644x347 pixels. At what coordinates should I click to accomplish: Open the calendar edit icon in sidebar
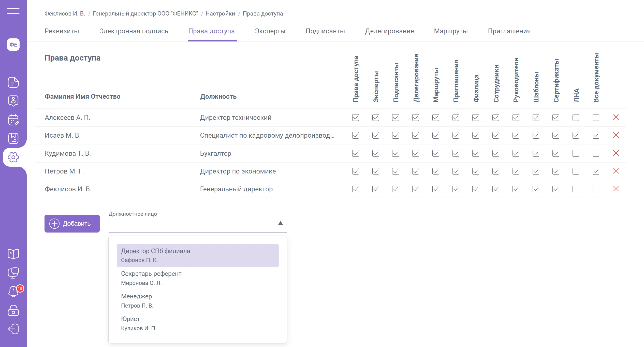(x=13, y=120)
